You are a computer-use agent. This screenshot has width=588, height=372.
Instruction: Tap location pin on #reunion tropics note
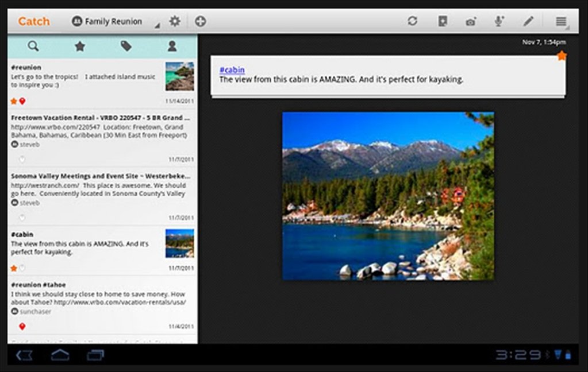pyautogui.click(x=22, y=101)
